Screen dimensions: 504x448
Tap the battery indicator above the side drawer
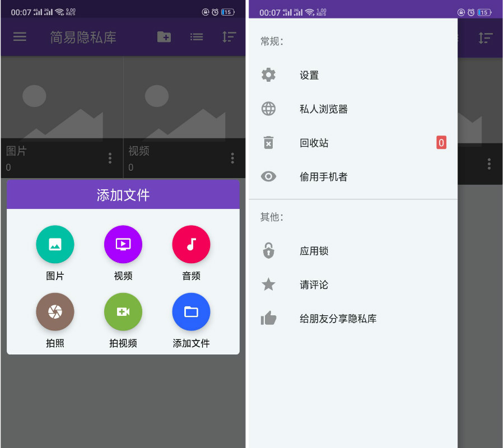coord(484,12)
